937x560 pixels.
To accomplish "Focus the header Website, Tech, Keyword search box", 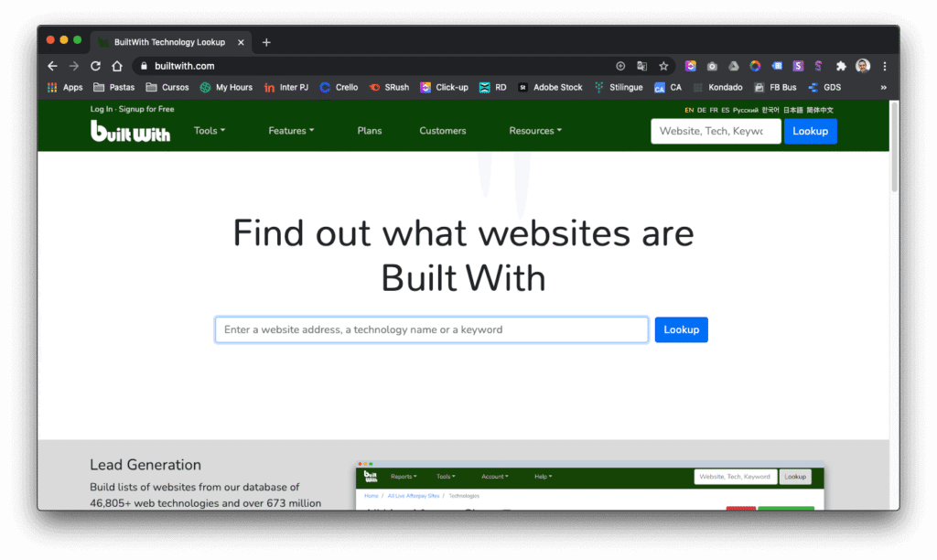I will click(716, 131).
